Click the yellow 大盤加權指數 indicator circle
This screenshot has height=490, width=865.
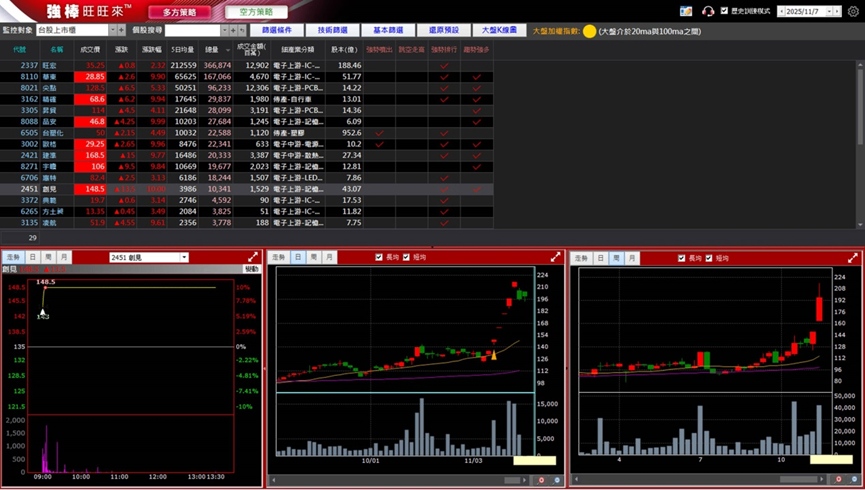(590, 31)
